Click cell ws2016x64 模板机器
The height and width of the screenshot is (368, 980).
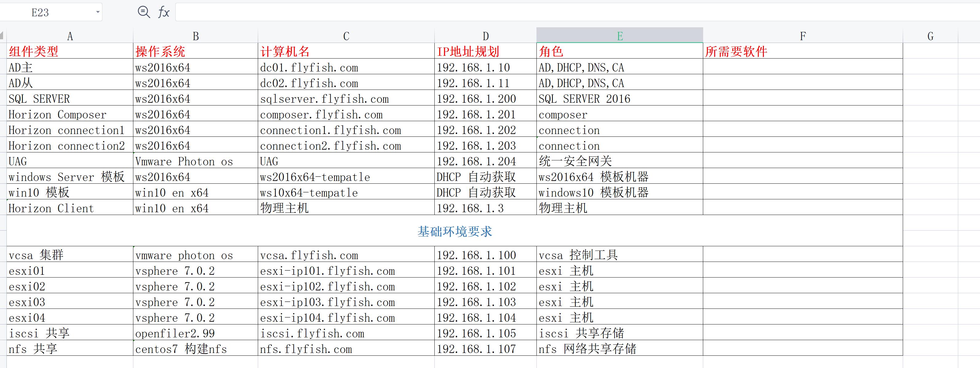pyautogui.click(x=620, y=176)
